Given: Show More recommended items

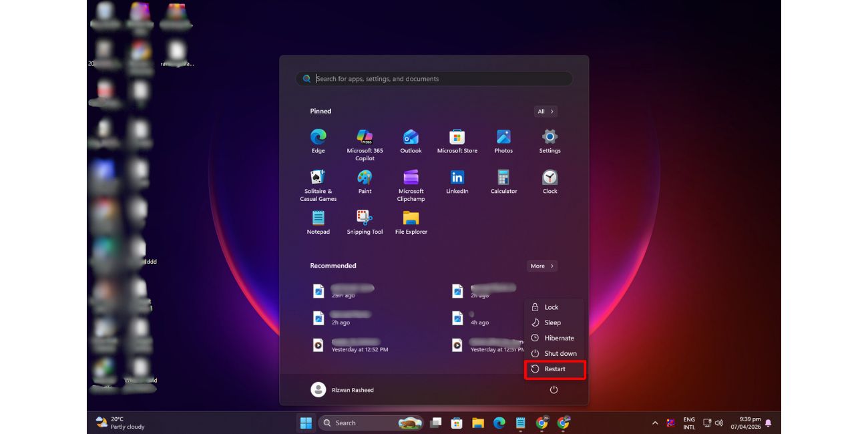Looking at the screenshot, I should [541, 266].
